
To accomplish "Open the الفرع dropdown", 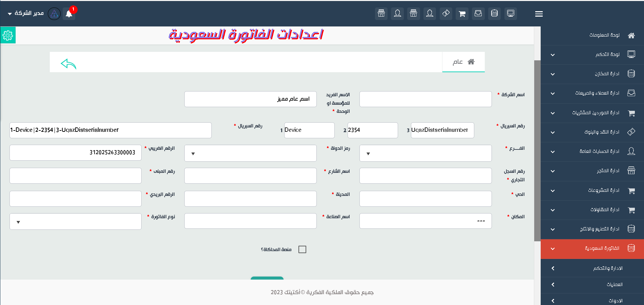I will pos(425,154).
